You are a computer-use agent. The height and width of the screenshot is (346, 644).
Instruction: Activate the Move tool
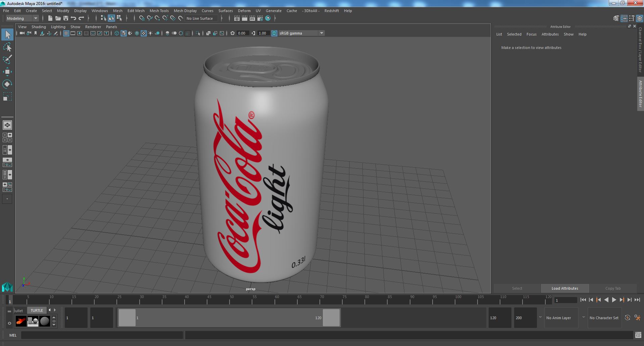tap(7, 72)
